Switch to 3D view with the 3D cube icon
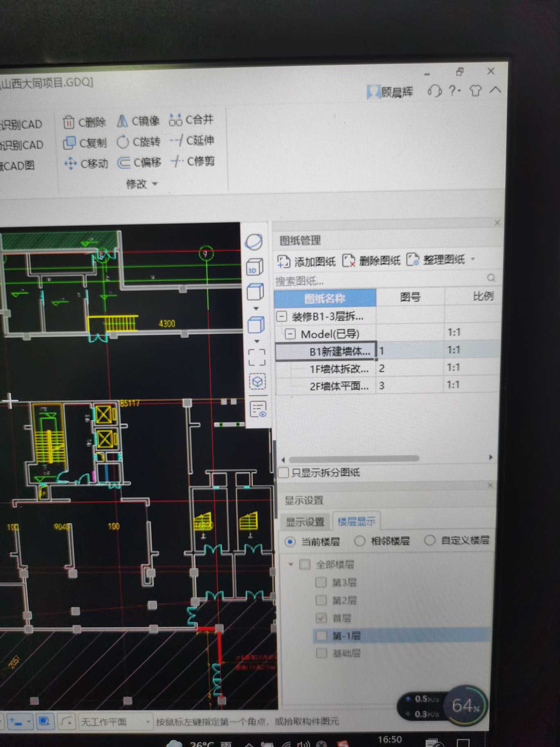Image resolution: width=560 pixels, height=747 pixels. pyautogui.click(x=255, y=267)
